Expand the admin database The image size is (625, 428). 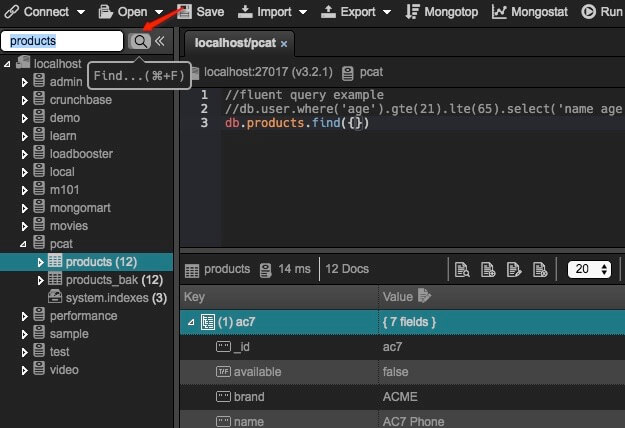[24, 82]
